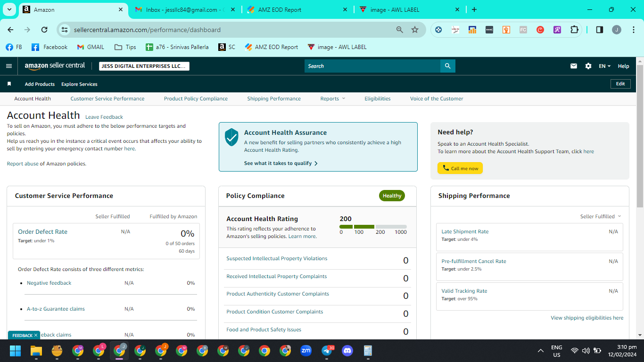Open Explore Services

tap(79, 84)
